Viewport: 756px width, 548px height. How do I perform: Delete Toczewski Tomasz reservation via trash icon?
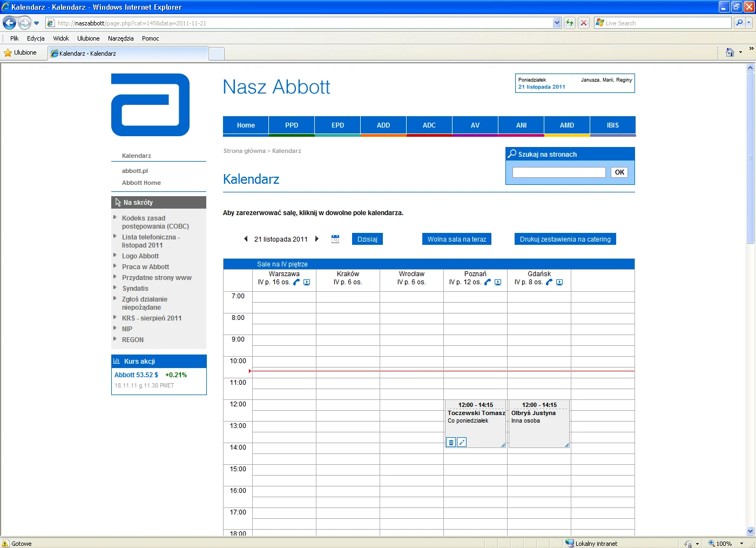click(451, 443)
